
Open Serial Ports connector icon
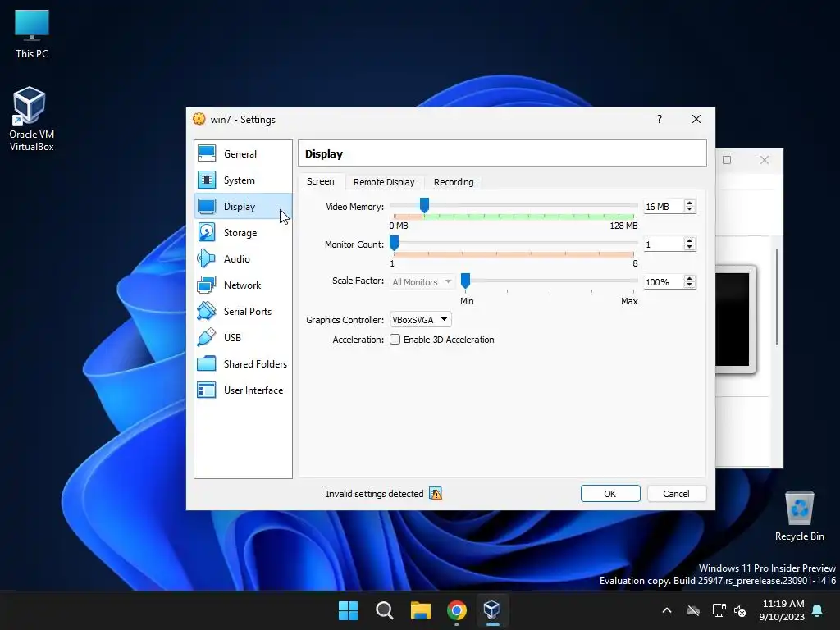(206, 311)
